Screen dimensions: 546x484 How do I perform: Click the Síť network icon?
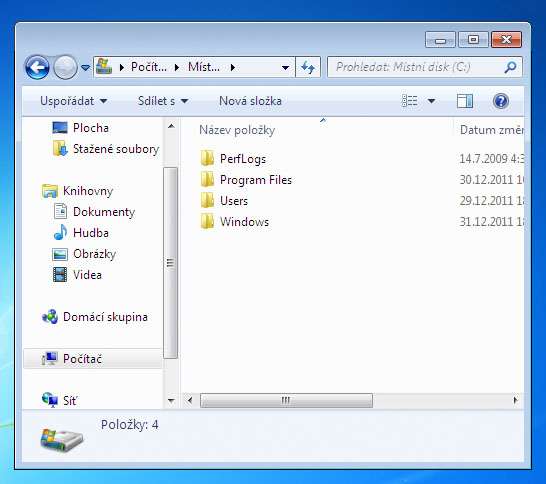point(50,400)
